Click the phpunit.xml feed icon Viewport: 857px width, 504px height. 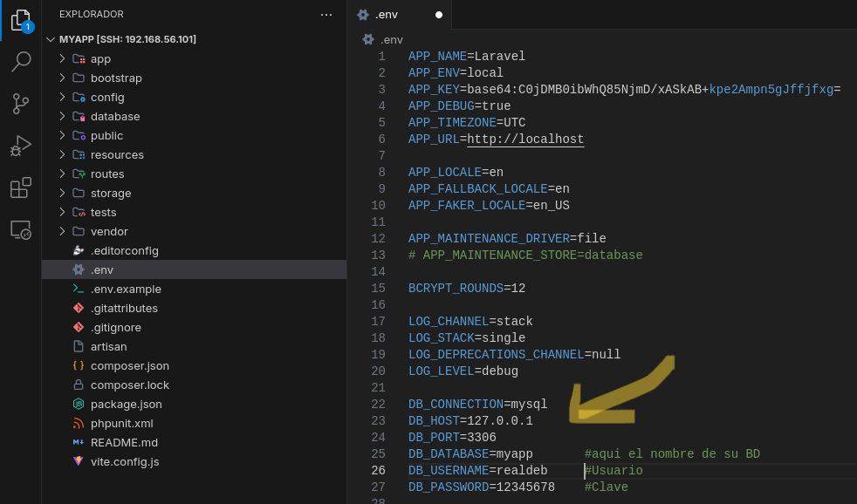pos(79,423)
